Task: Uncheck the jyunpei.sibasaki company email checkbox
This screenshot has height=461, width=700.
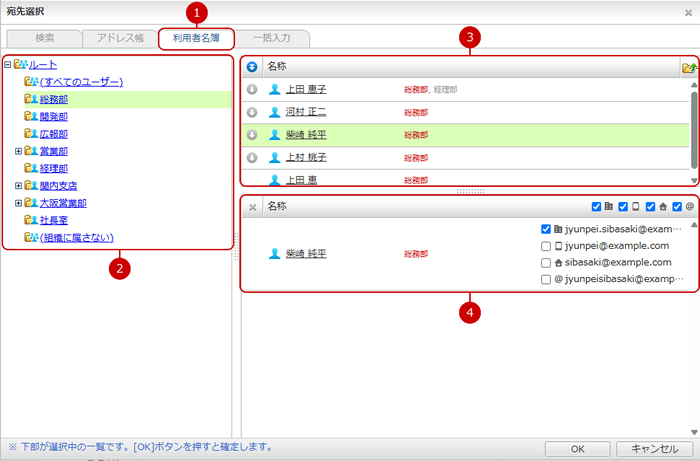Action: coord(546,229)
